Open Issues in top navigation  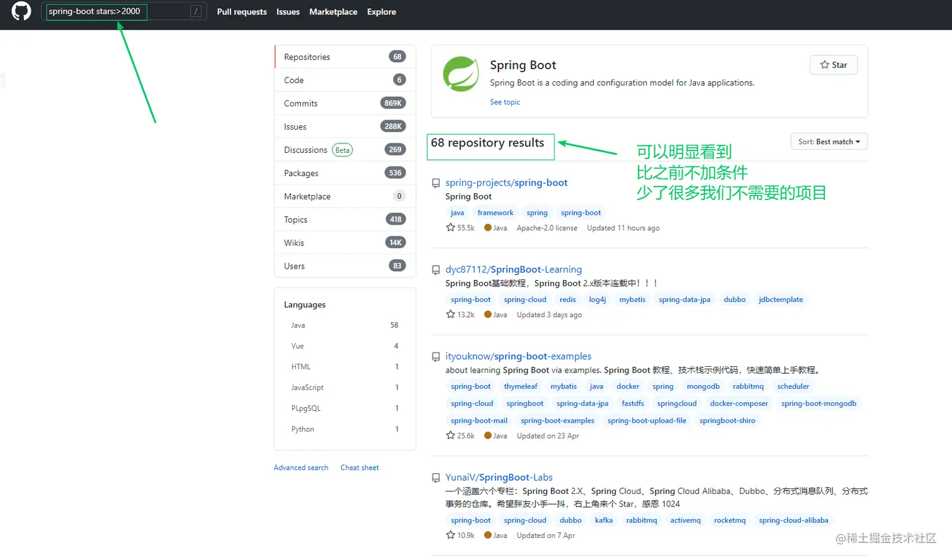(x=288, y=12)
